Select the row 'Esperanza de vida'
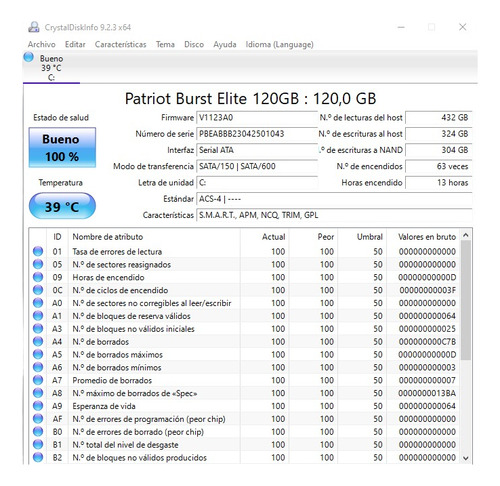 pyautogui.click(x=244, y=406)
